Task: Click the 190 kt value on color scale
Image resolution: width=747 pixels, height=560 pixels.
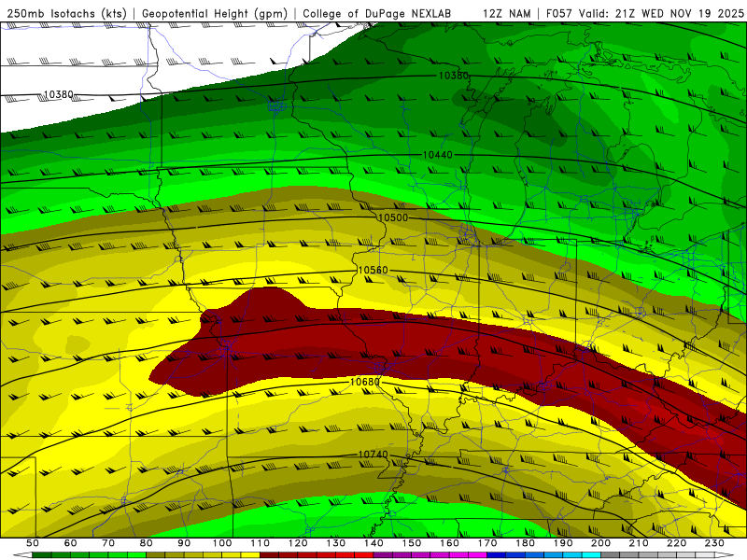Action: click(563, 543)
